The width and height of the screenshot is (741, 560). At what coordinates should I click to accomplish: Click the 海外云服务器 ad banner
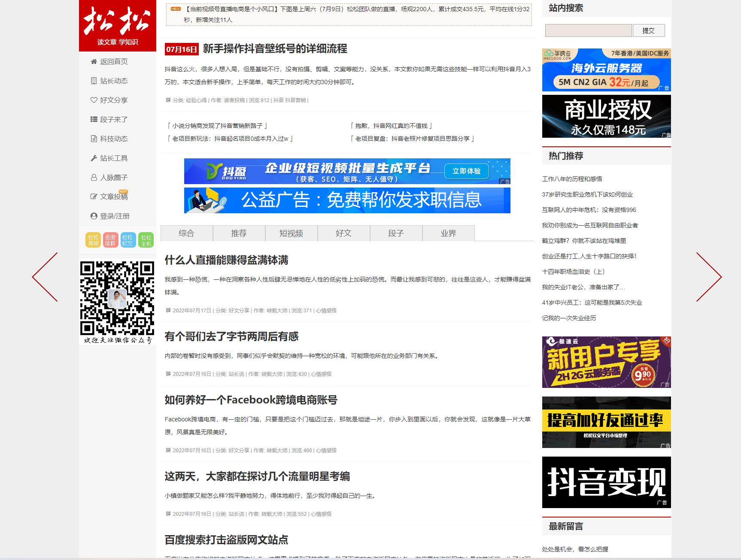[x=606, y=70]
